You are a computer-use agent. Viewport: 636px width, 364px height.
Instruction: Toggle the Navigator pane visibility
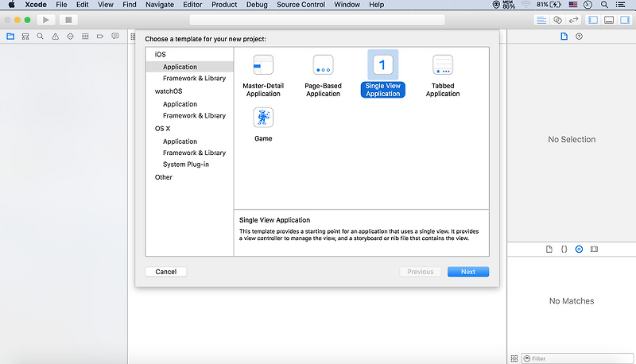pyautogui.click(x=593, y=20)
